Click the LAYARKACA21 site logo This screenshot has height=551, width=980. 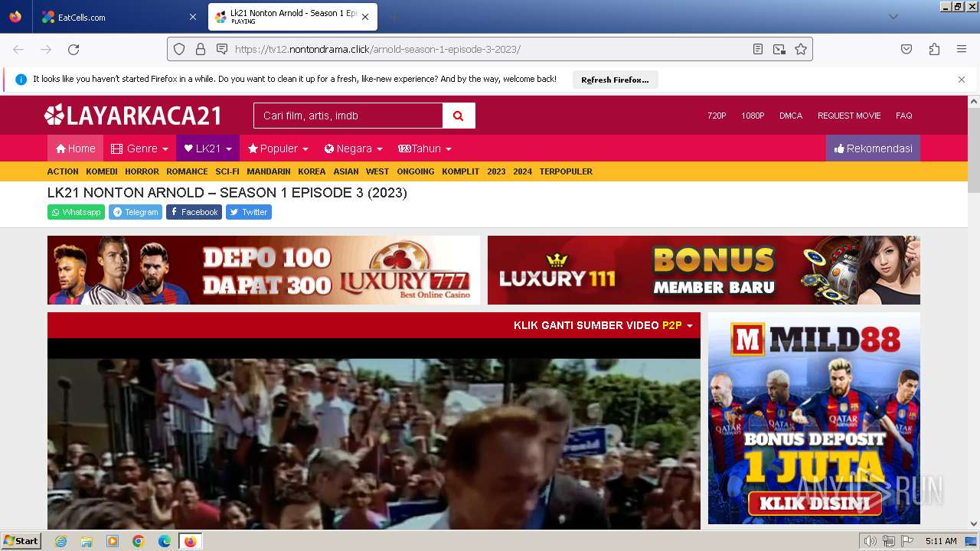tap(132, 116)
